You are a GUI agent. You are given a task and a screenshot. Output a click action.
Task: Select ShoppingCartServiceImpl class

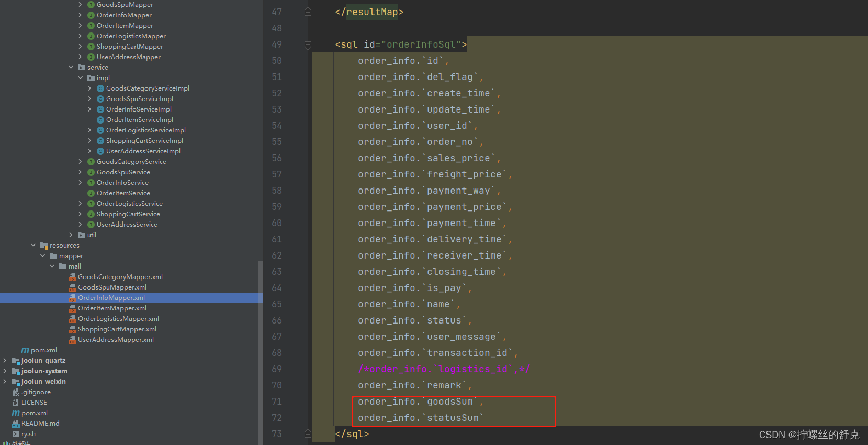coord(144,141)
